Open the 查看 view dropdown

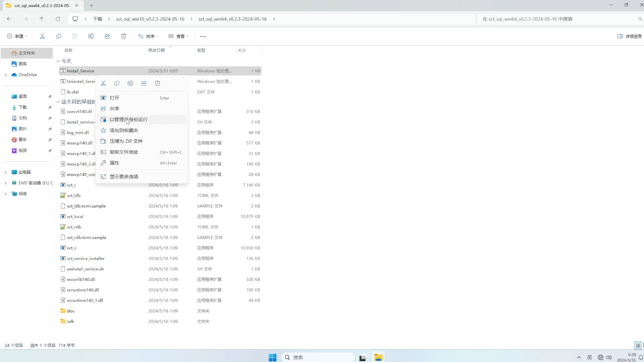click(178, 36)
